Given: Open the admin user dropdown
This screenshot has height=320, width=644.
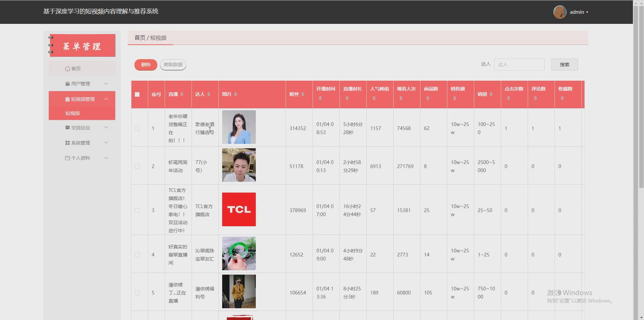Looking at the screenshot, I should point(579,12).
